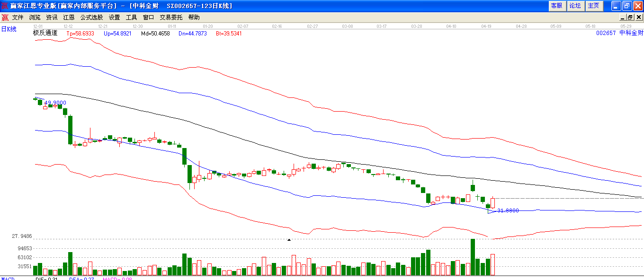Open the 文件 menu
This screenshot has width=644, height=280.
[18, 17]
